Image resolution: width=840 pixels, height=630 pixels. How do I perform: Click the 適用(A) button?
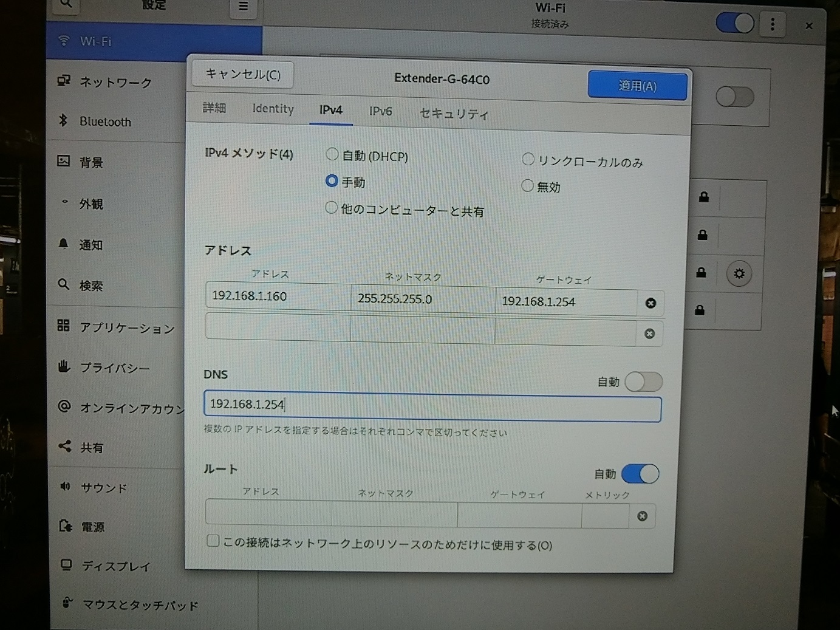click(x=637, y=86)
